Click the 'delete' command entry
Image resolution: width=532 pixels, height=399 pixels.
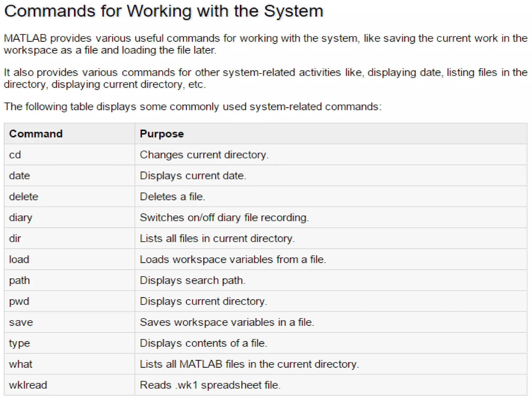24,197
